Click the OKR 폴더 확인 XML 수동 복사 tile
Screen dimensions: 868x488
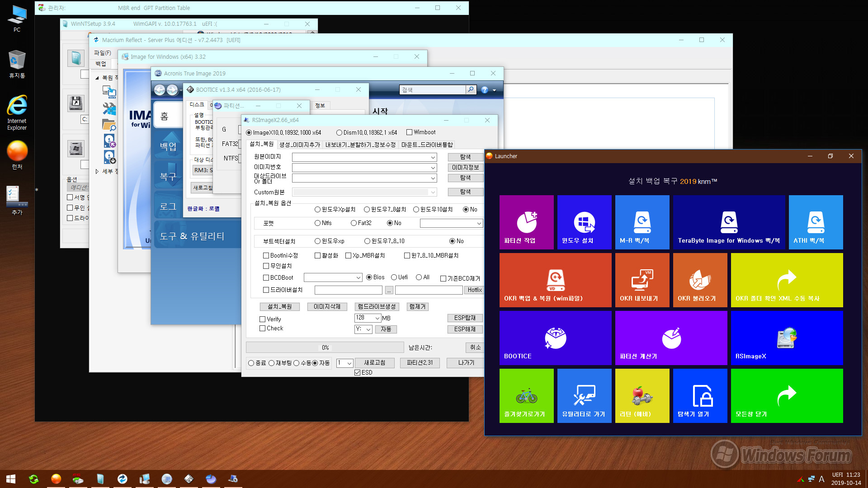pos(787,280)
